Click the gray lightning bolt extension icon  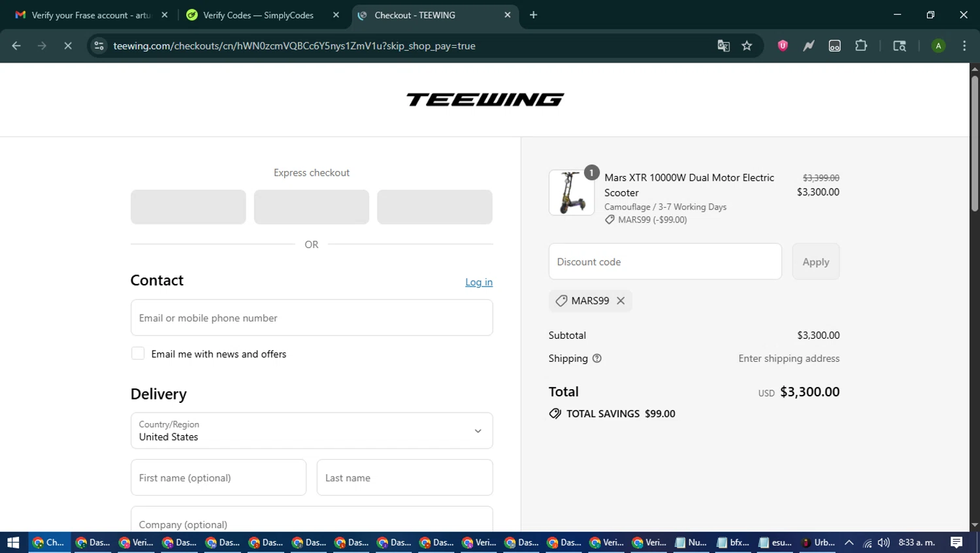(809, 46)
